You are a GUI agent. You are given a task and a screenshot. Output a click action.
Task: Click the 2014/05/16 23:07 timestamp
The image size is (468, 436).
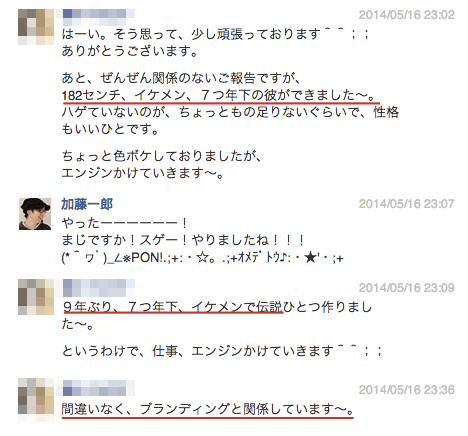(407, 203)
